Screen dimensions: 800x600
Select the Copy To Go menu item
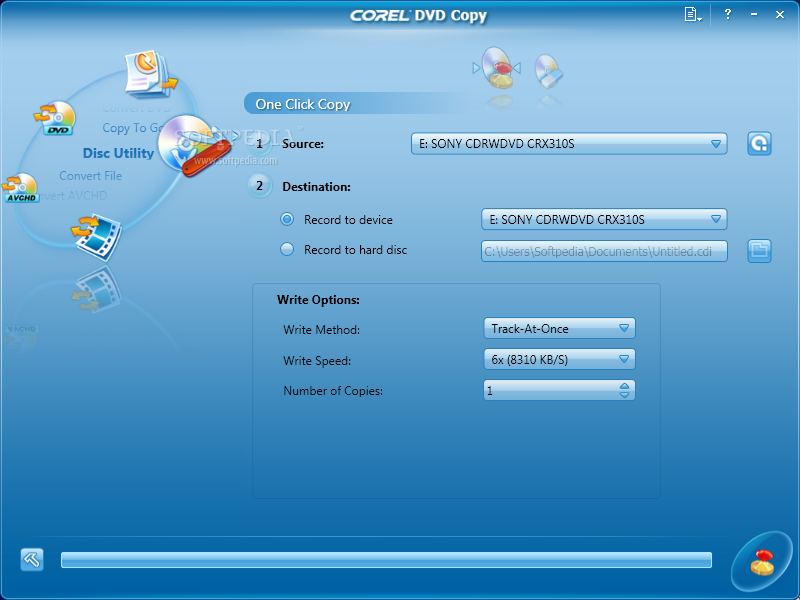(132, 128)
